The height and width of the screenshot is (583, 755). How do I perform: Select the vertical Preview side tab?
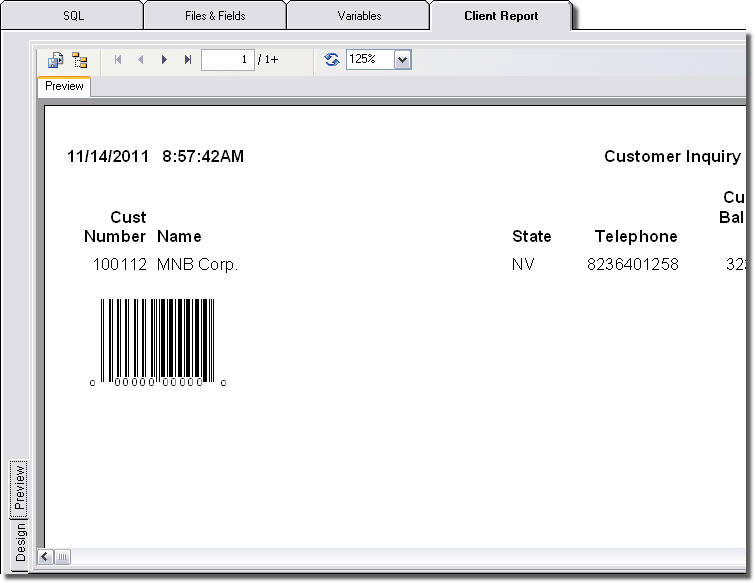(19, 488)
